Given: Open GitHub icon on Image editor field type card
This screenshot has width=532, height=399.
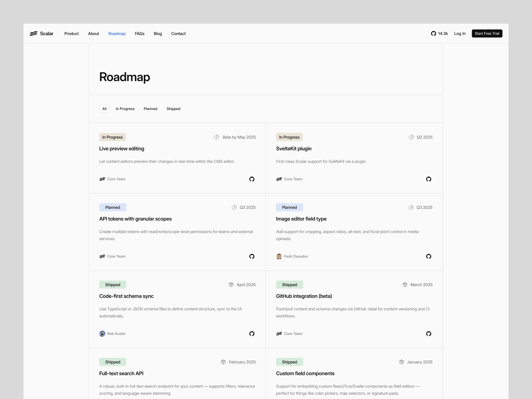Looking at the screenshot, I should pyautogui.click(x=428, y=256).
